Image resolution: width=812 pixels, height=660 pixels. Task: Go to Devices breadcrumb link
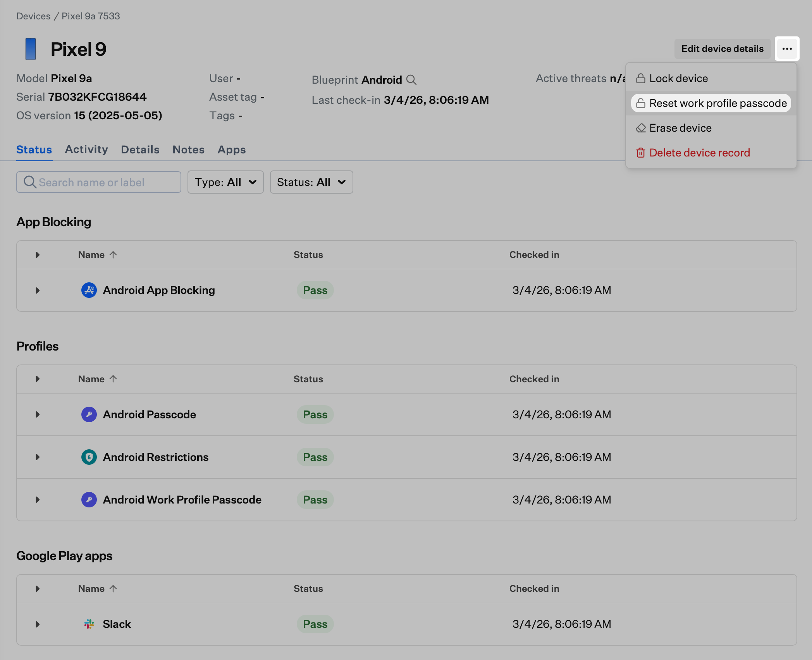point(33,16)
